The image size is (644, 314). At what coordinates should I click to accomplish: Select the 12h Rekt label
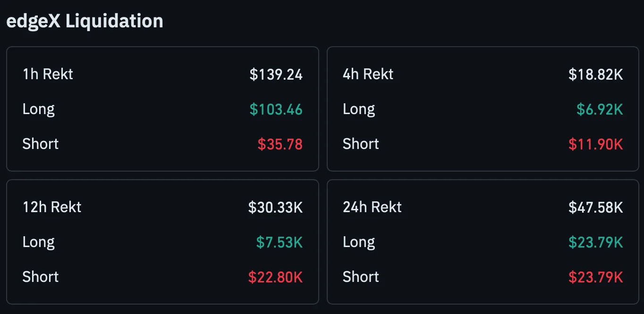pos(52,207)
